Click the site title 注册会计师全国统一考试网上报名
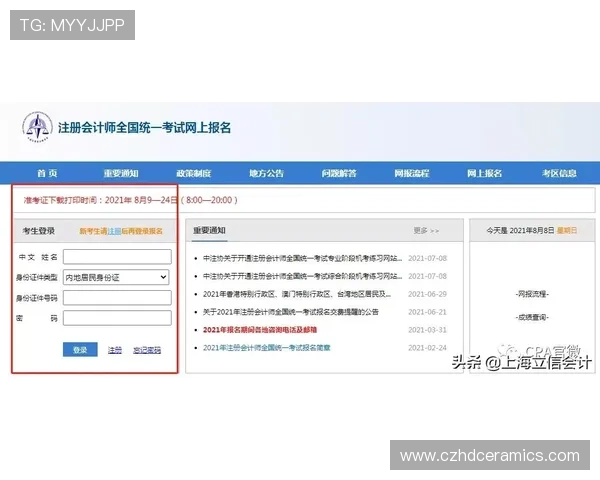The width and height of the screenshot is (600, 480). point(144,127)
